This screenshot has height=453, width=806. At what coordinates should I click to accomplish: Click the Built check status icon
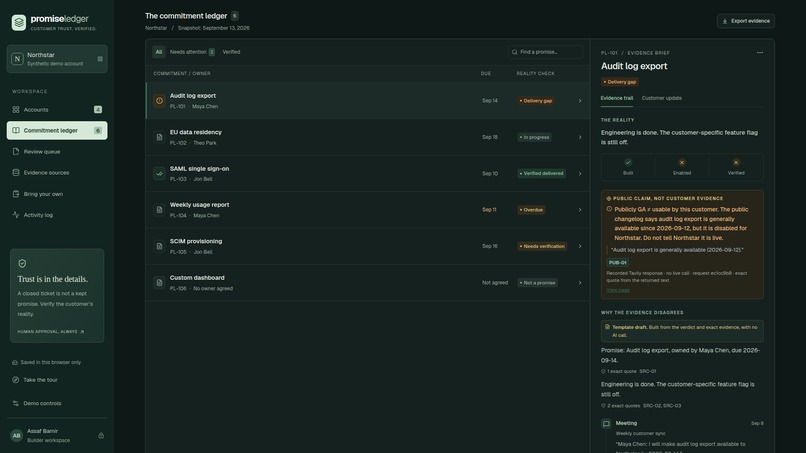point(628,162)
